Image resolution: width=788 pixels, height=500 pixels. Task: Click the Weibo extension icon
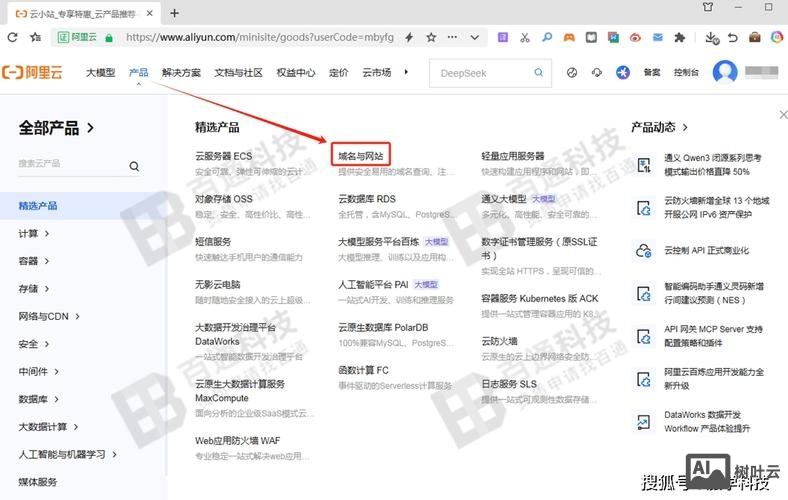click(635, 37)
